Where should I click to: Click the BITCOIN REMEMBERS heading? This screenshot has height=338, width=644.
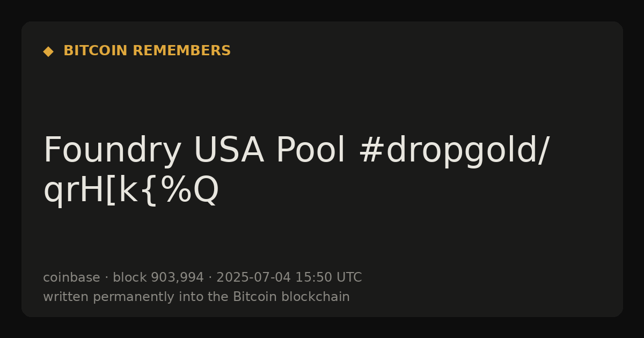coord(147,51)
